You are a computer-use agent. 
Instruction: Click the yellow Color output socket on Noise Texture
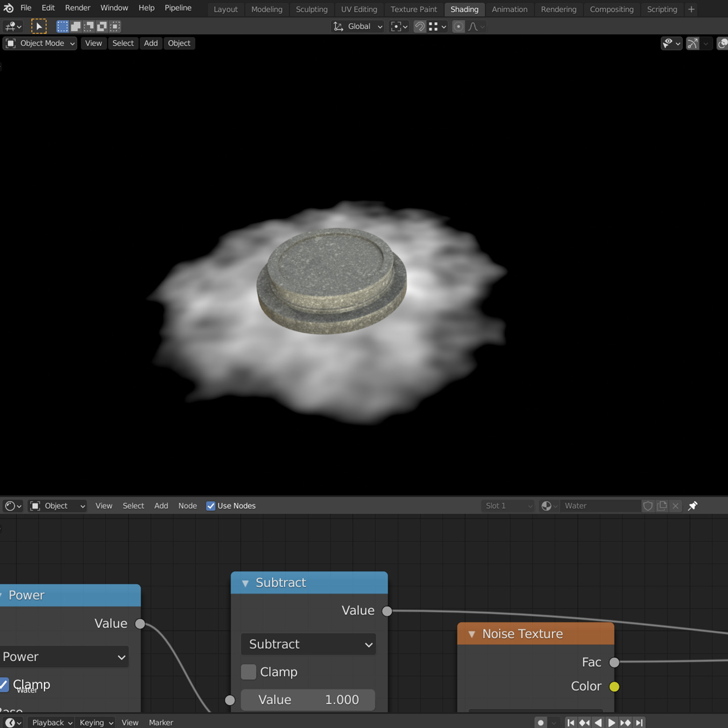(615, 686)
